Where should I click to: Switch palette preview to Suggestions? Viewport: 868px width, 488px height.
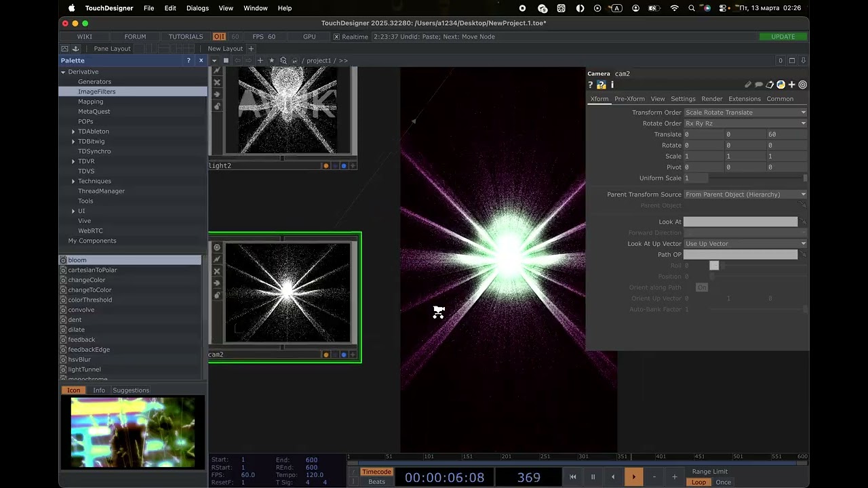(131, 390)
